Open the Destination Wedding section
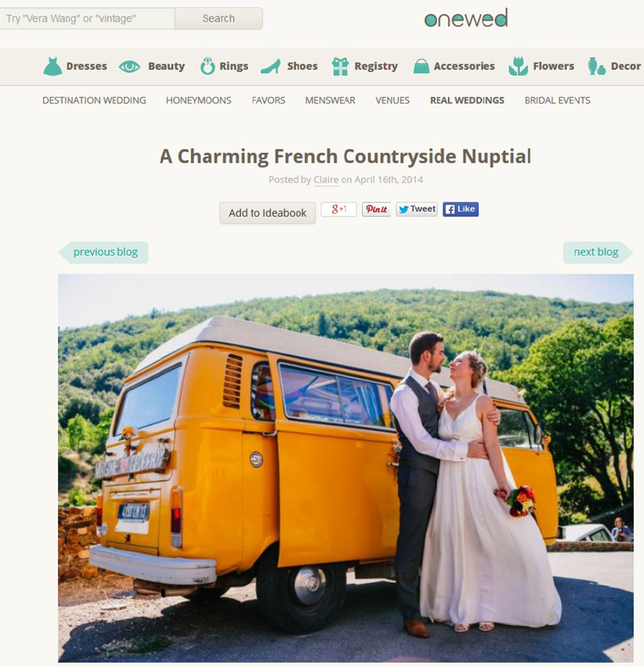 point(94,100)
